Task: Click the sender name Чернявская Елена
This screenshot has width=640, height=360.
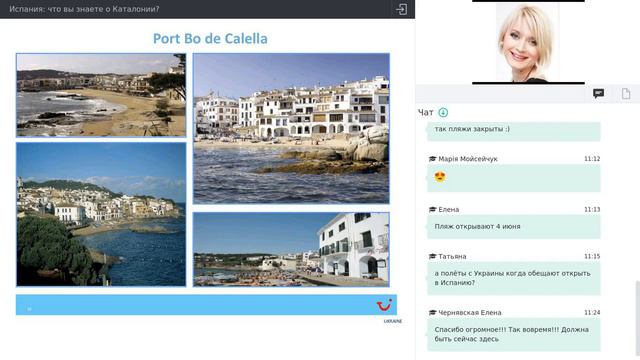Action: coord(470,313)
